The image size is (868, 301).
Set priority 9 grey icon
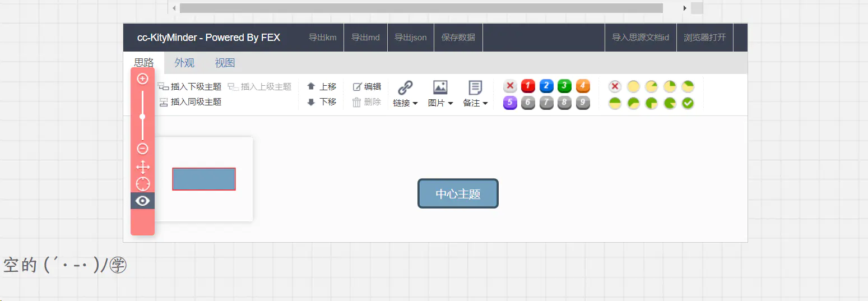click(583, 103)
